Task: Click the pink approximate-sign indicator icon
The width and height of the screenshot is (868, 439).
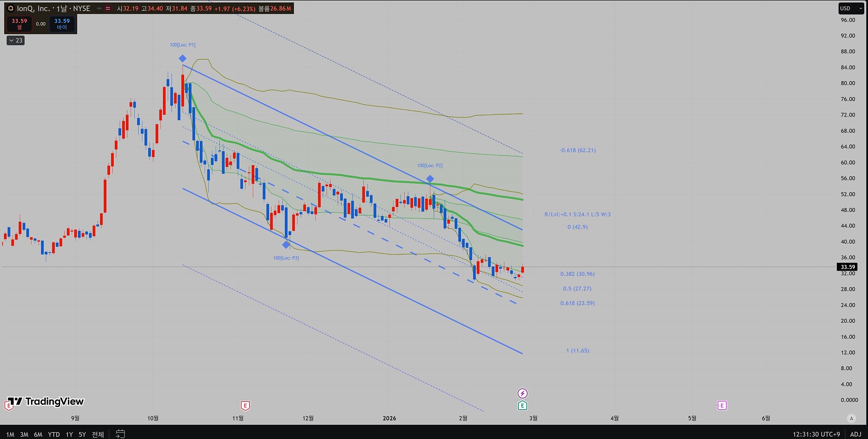Action: (x=108, y=9)
